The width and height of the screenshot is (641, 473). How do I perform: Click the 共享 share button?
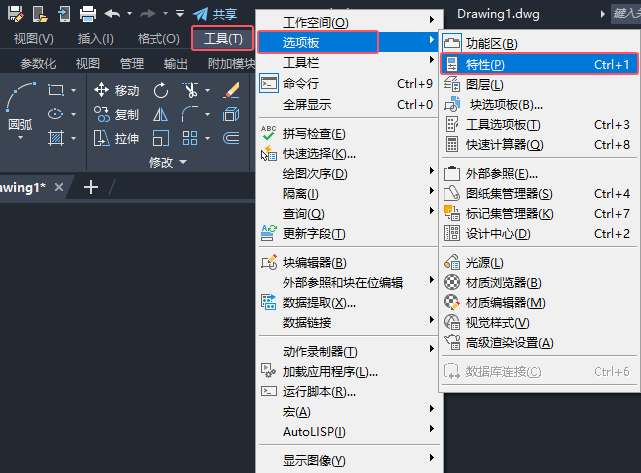[x=215, y=14]
